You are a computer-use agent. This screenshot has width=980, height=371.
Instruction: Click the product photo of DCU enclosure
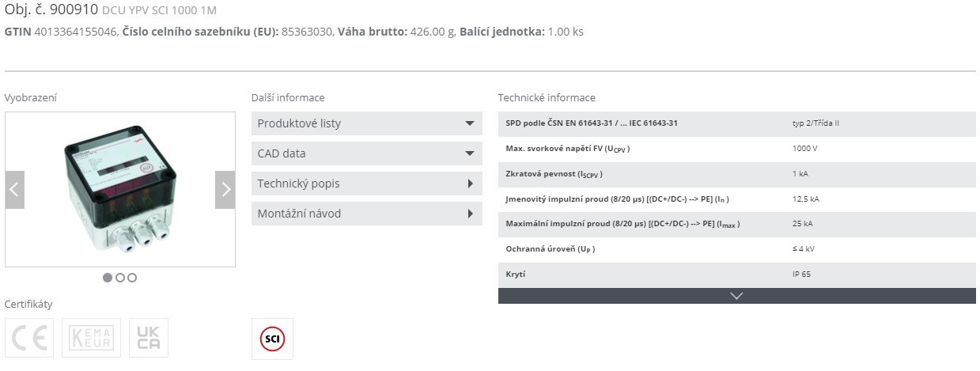(120, 190)
